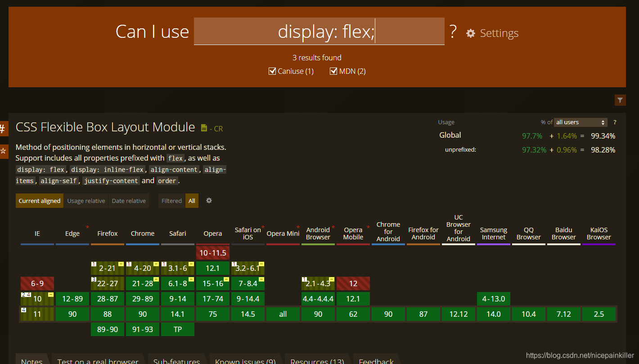Click the Chrome for Android column header
This screenshot has width=639, height=364.
pyautogui.click(x=388, y=232)
